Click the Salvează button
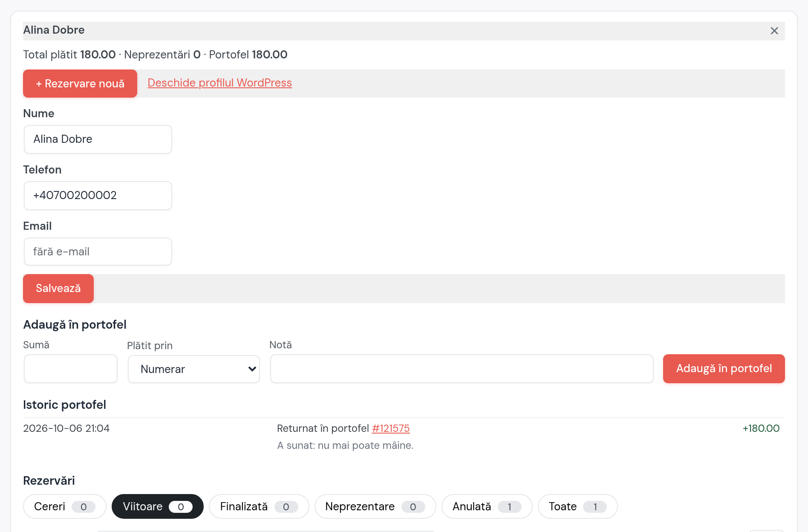 pos(58,289)
